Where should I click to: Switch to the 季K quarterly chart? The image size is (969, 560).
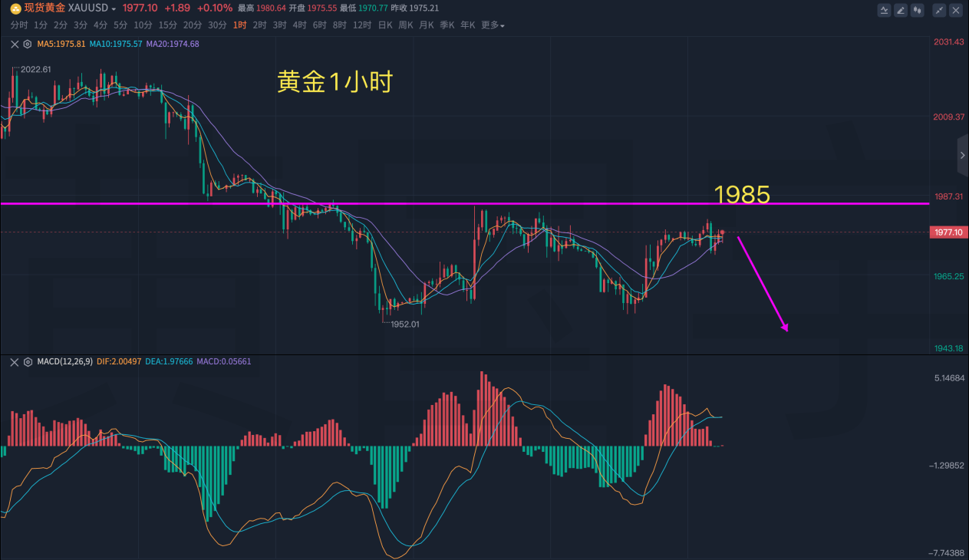coord(447,25)
